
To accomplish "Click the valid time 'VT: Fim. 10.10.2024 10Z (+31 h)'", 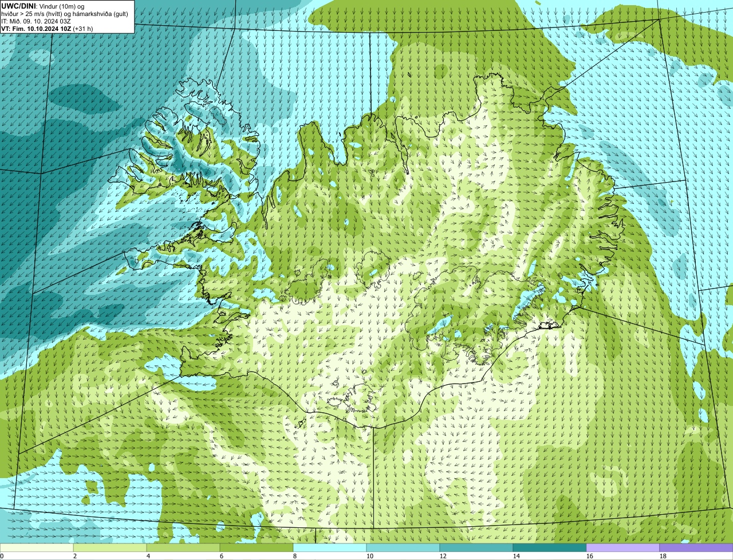I will point(47,28).
